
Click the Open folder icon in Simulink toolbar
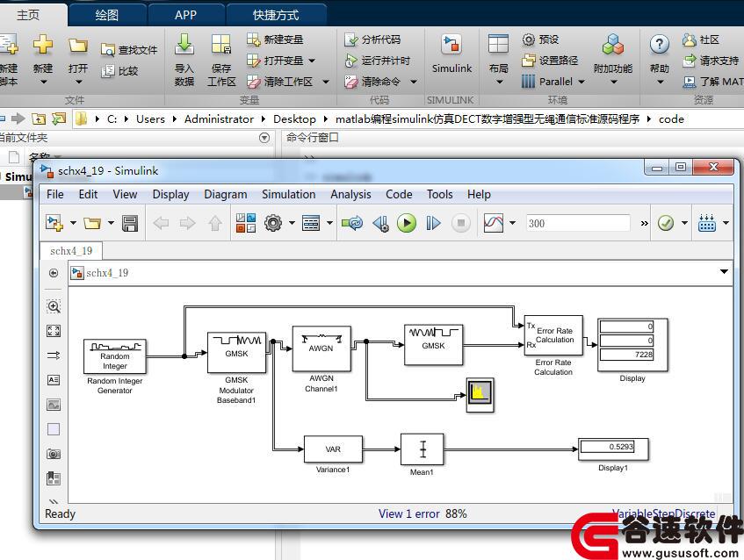click(92, 223)
